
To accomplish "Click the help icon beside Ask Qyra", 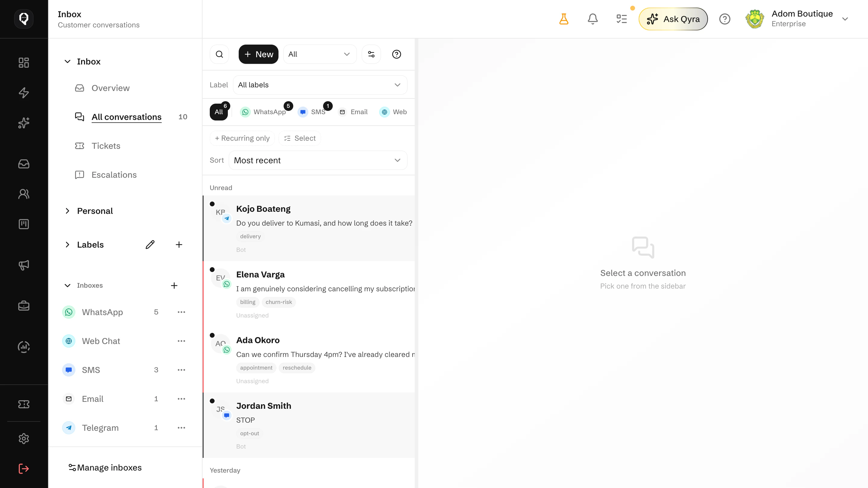I will click(725, 19).
